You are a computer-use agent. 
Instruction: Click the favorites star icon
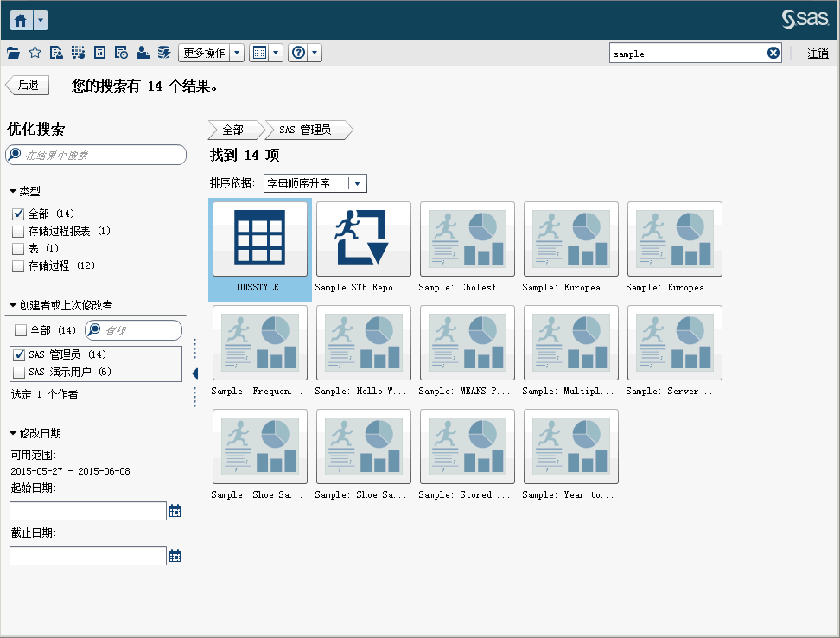click(35, 53)
